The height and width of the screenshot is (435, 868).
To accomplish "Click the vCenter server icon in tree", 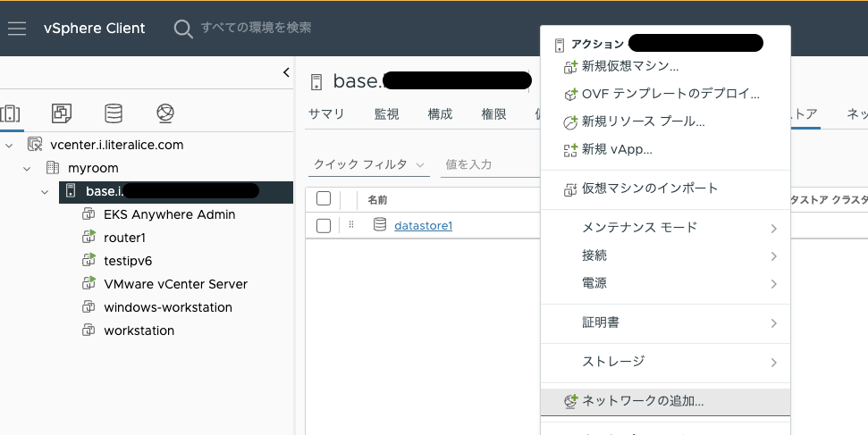I will tap(35, 145).
